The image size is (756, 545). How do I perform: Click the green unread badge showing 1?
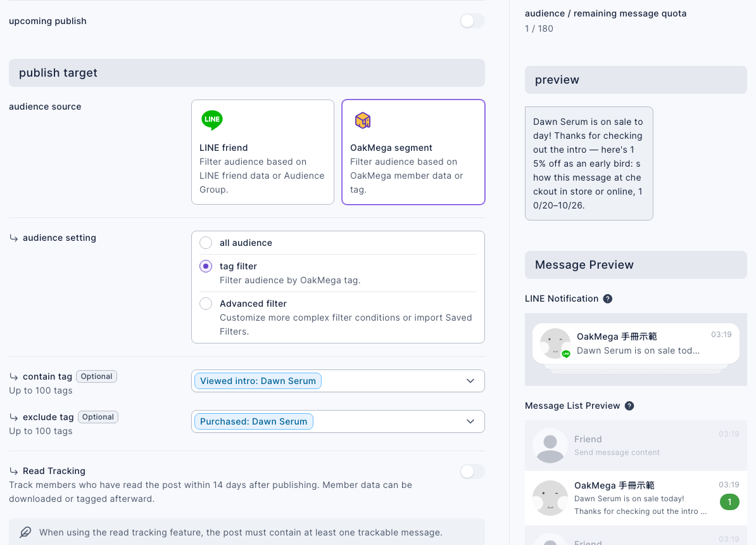click(x=729, y=502)
